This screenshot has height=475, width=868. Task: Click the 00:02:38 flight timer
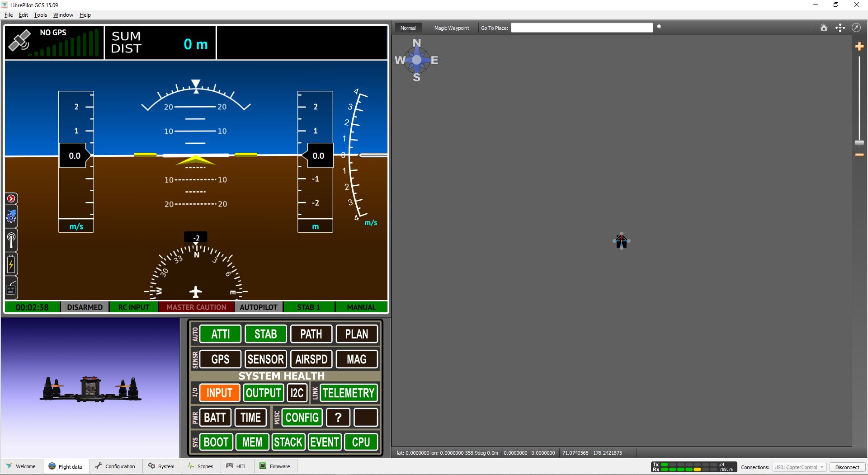[x=32, y=307]
